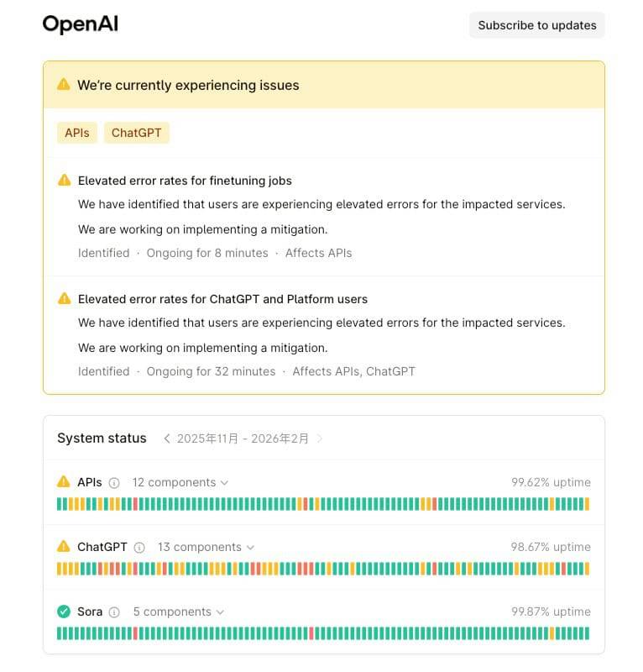Click the info icon next to ChatGPT
This screenshot has width=643, height=672.
pos(139,548)
